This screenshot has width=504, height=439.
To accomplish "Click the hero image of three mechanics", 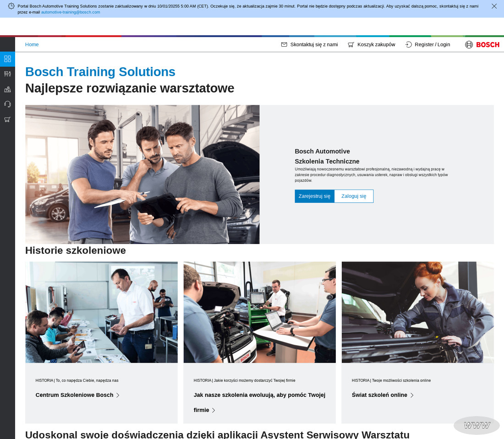I will [142, 174].
